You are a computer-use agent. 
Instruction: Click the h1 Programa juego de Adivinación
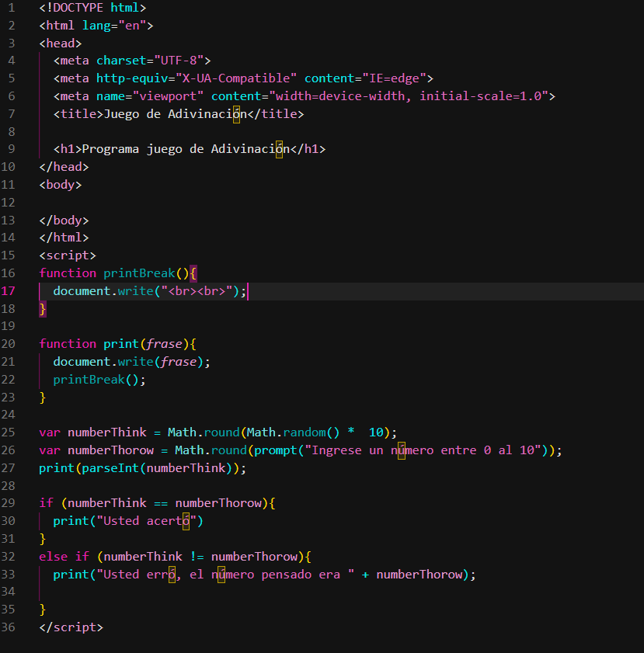pyautogui.click(x=190, y=149)
